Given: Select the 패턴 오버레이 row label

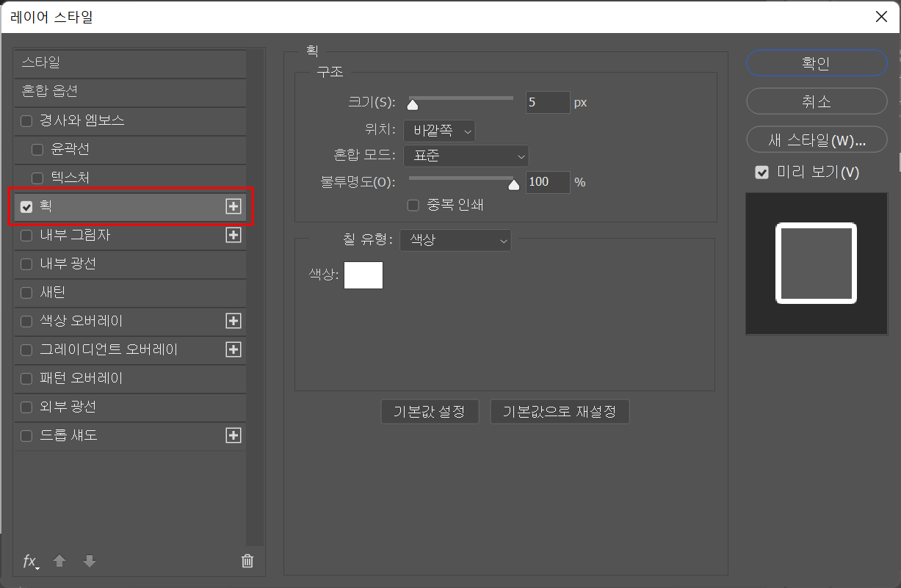Looking at the screenshot, I should [x=82, y=378].
